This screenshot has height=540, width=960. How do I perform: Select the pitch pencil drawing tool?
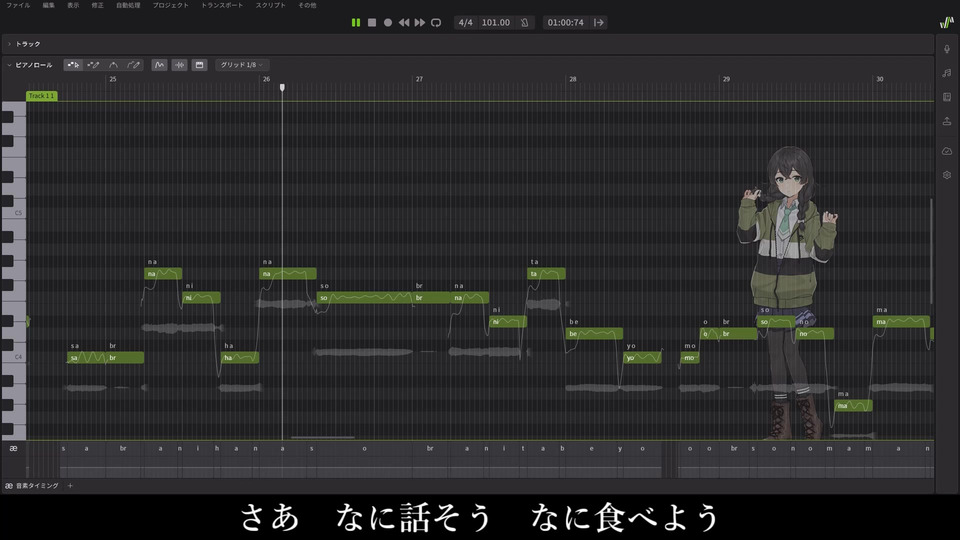pyautogui.click(x=133, y=65)
